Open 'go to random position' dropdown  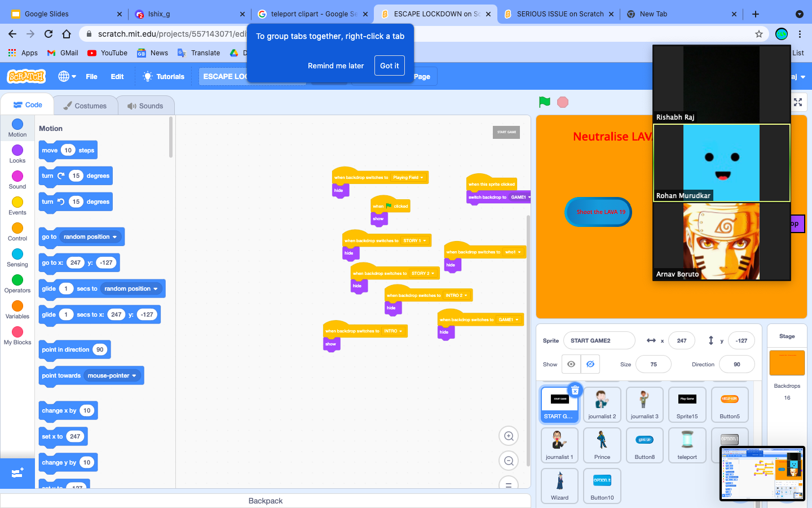(x=90, y=237)
